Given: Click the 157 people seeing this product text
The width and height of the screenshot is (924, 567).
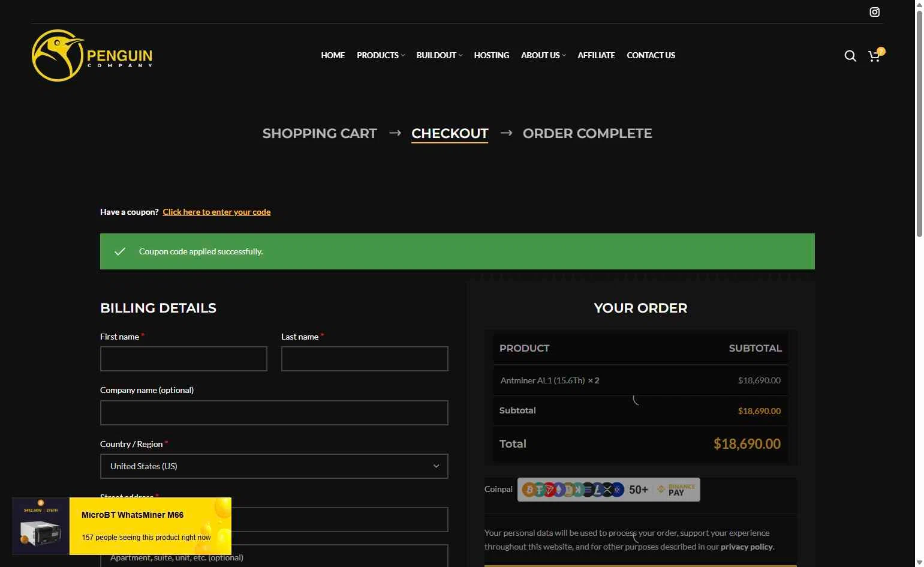Looking at the screenshot, I should (x=146, y=538).
